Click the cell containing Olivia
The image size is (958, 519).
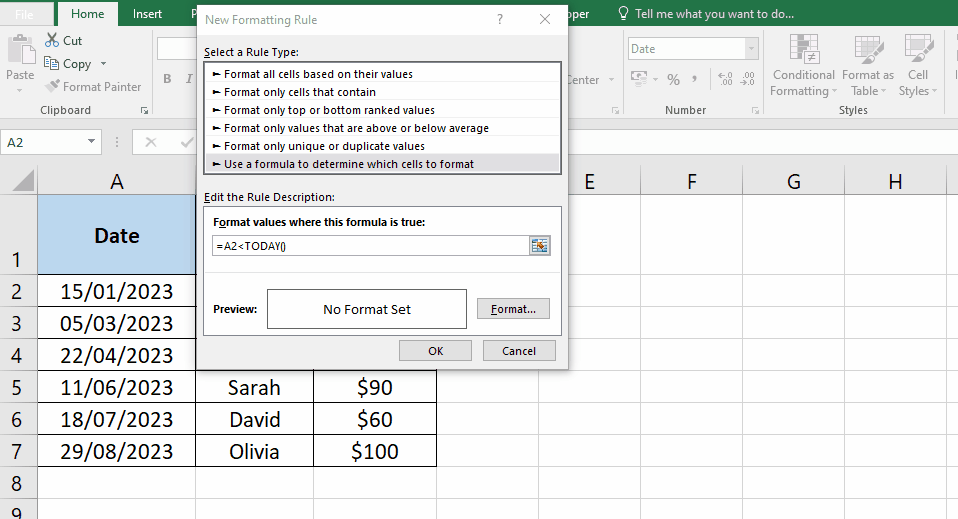click(x=254, y=451)
